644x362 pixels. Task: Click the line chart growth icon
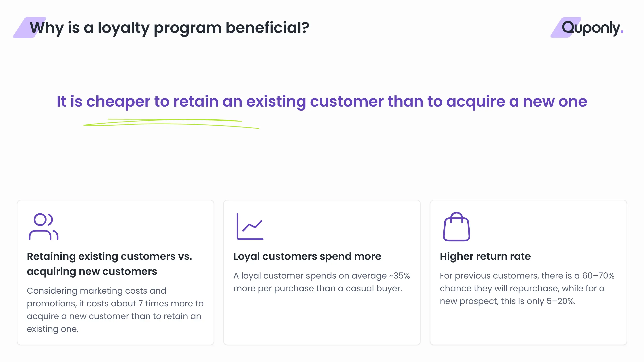tap(250, 226)
